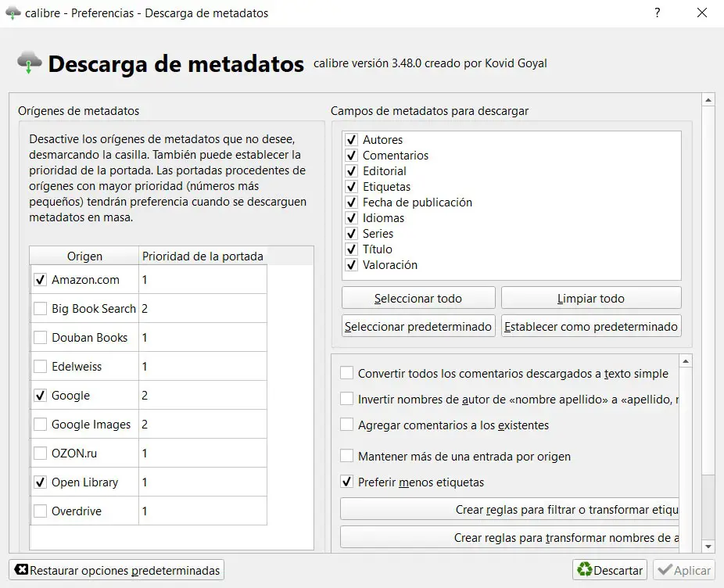Click the Restaurar opciones predeterminadas button
724x588 pixels.
pos(116,570)
